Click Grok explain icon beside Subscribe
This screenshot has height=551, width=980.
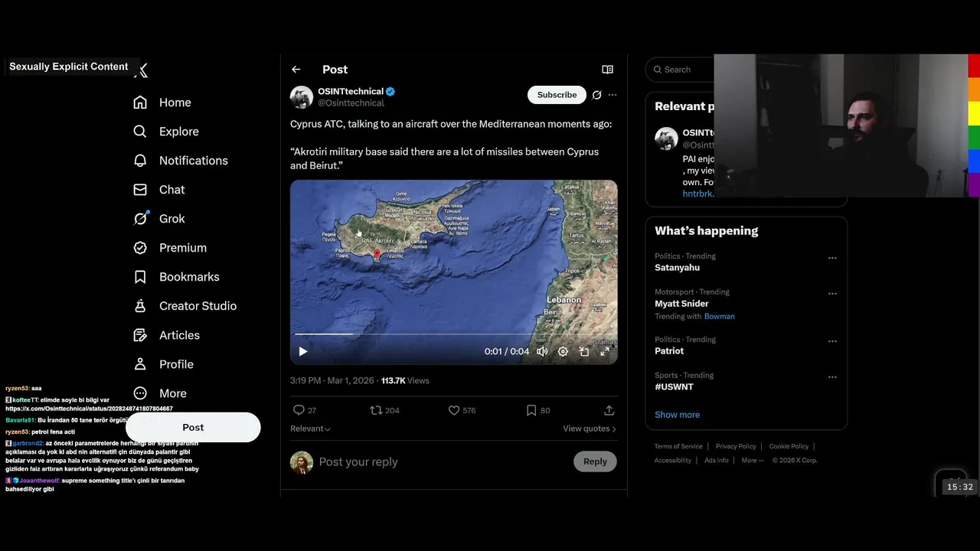[596, 95]
